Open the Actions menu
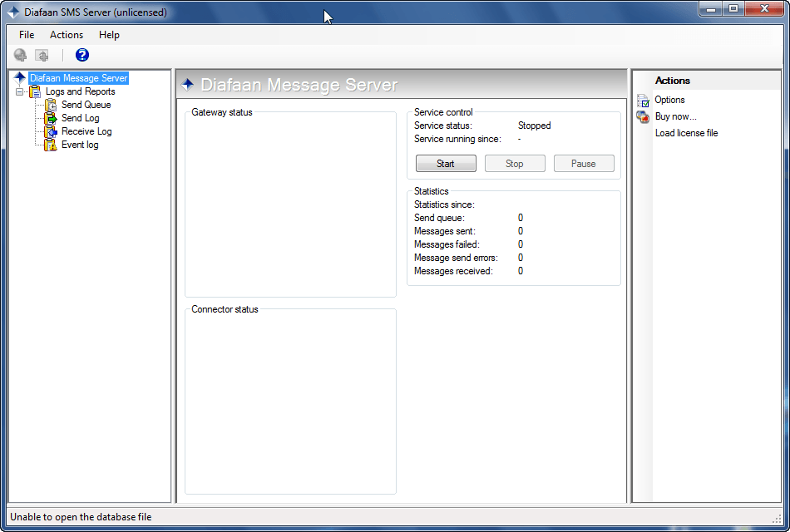The width and height of the screenshot is (790, 532). [66, 35]
